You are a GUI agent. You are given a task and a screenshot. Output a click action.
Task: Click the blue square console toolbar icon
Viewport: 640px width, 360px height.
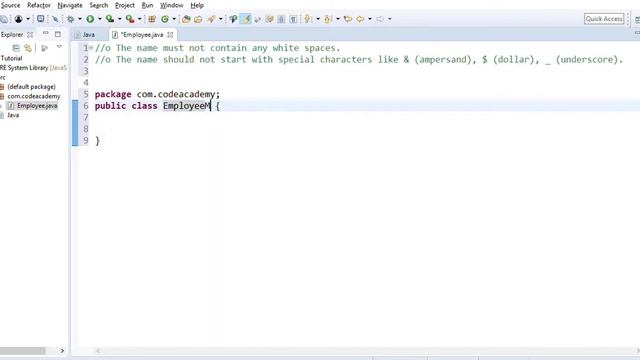(40, 19)
